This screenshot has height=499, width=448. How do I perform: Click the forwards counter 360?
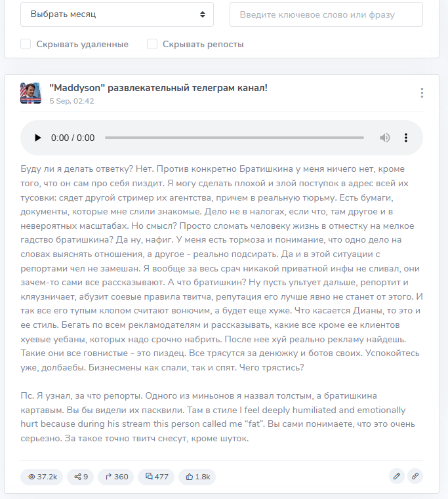click(116, 477)
